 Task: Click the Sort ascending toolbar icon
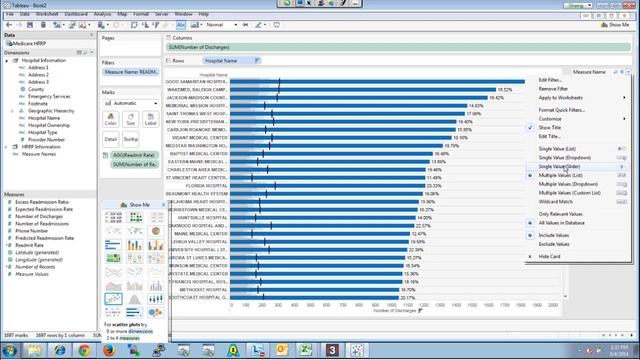(x=145, y=25)
